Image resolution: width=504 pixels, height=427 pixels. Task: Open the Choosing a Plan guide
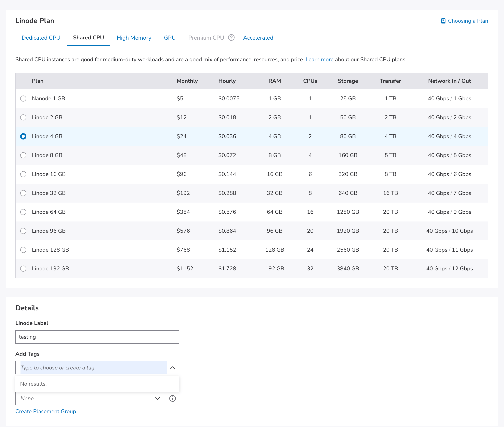468,21
